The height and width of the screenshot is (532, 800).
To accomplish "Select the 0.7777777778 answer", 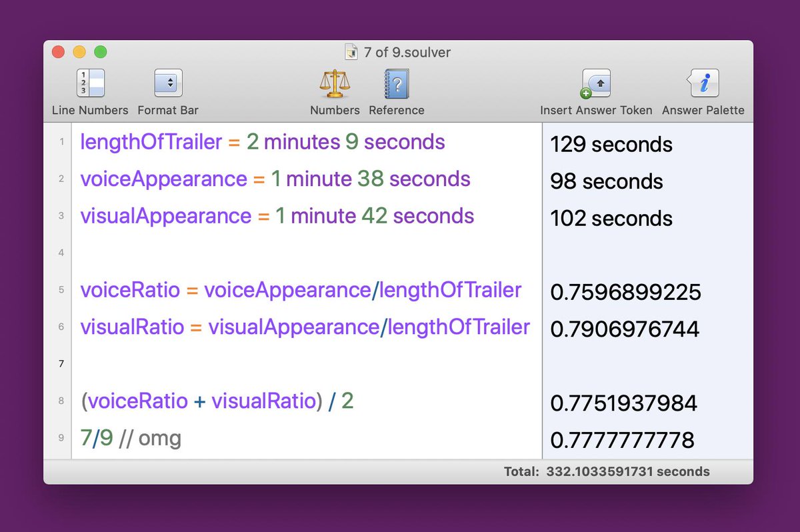I will click(623, 440).
